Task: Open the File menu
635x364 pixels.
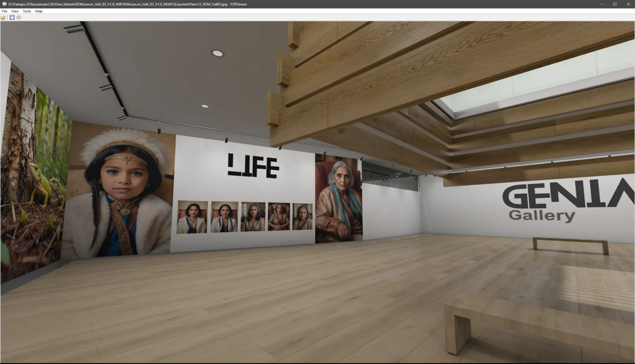Action: click(x=5, y=11)
